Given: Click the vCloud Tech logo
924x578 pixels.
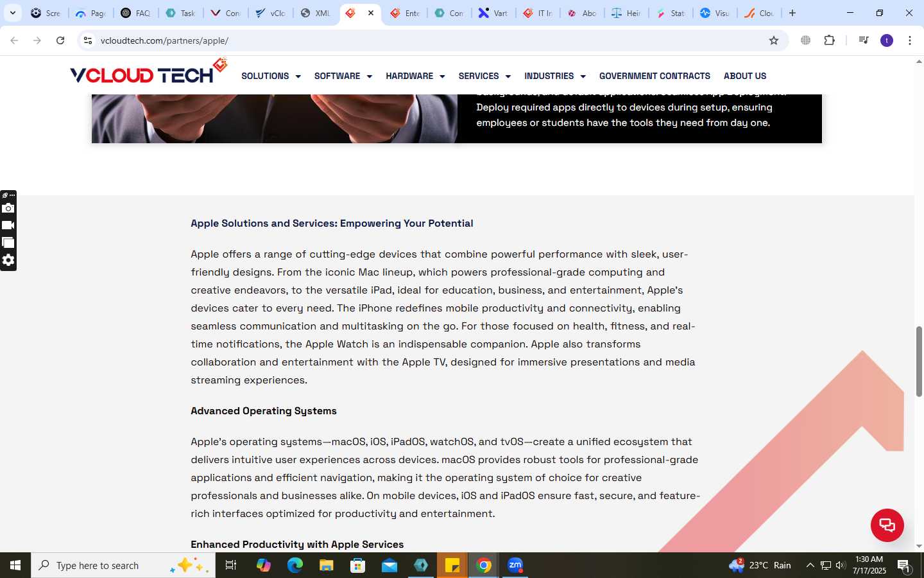Looking at the screenshot, I should click(149, 72).
